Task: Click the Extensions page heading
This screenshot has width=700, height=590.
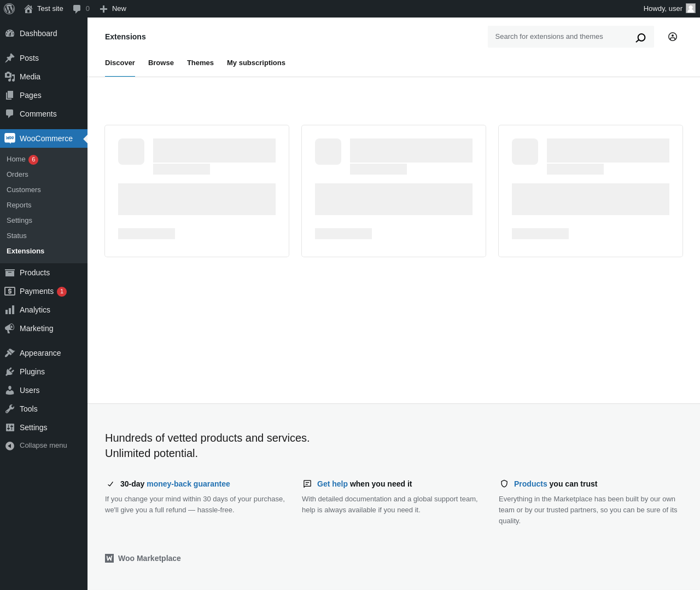Action: pos(125,37)
